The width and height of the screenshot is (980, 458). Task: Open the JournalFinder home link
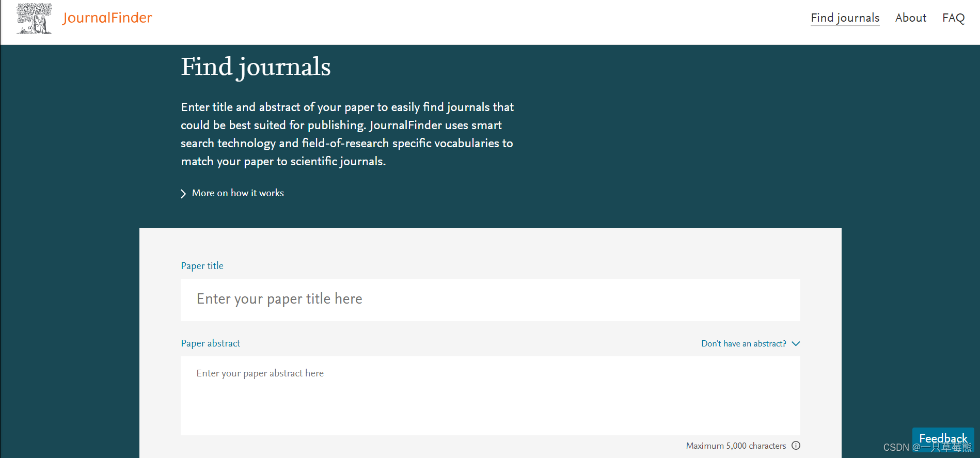pos(107,18)
